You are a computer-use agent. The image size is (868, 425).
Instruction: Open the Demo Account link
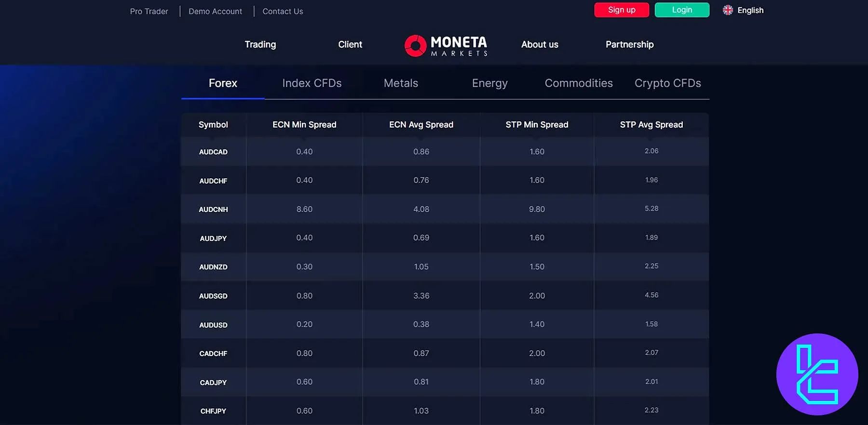click(215, 11)
